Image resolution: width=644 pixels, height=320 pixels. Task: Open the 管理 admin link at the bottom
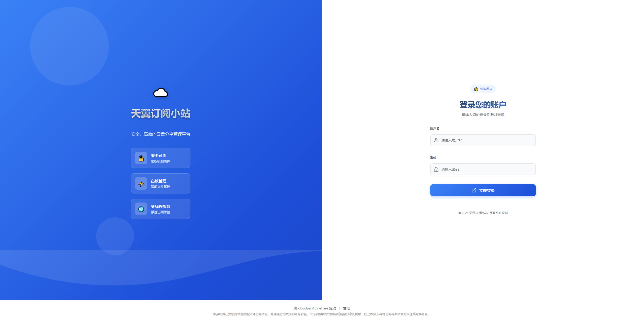click(346, 308)
